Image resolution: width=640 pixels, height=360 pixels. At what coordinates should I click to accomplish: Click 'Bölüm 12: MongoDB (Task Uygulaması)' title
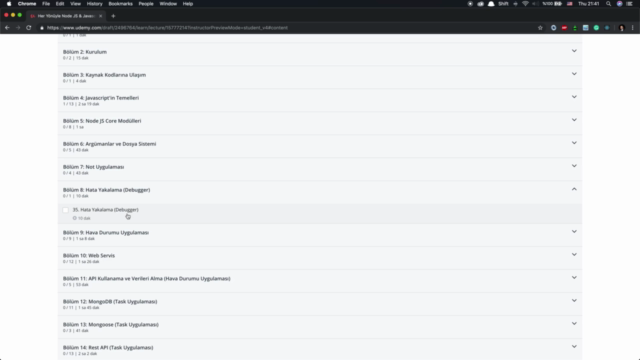pyautogui.click(x=110, y=302)
